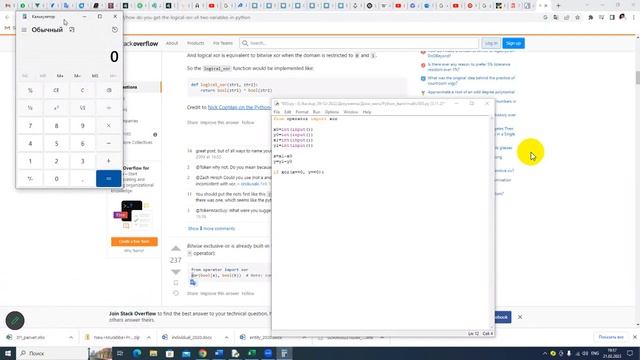Viewport: 640px width, 360px height.
Task: Open Help menu in IDLE editor
Action: tap(367, 112)
